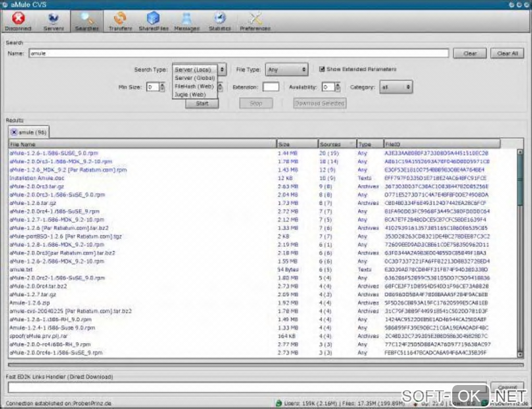The image size is (532, 409).
Task: Click the 54 Bytes size cell
Action: (x=288, y=270)
